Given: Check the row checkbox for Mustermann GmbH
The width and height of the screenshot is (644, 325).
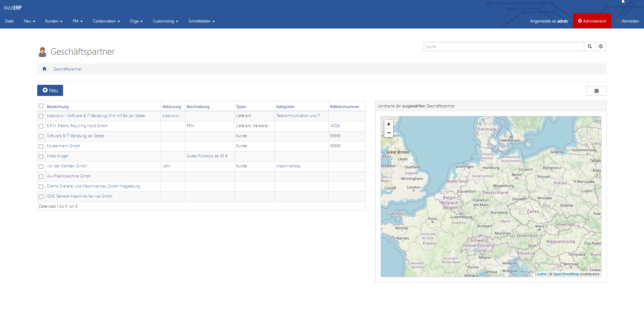Looking at the screenshot, I should coord(41,146).
